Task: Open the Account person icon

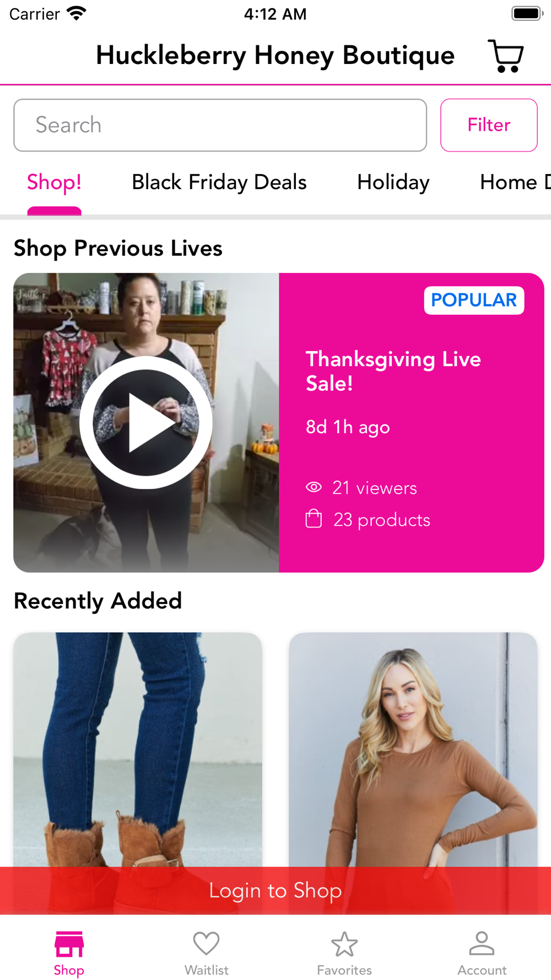Action: click(x=482, y=943)
